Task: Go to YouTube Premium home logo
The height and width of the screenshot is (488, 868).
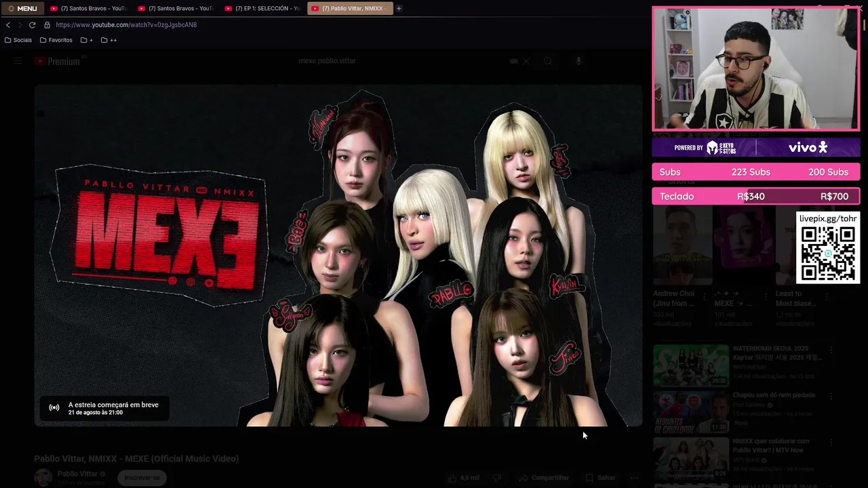Action: (58, 61)
